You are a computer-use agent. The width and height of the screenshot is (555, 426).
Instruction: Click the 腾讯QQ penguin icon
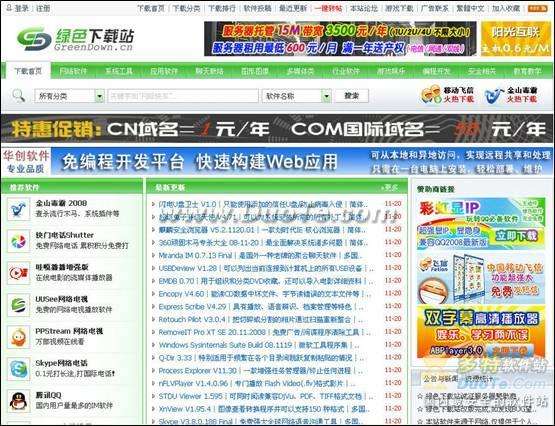[18, 401]
